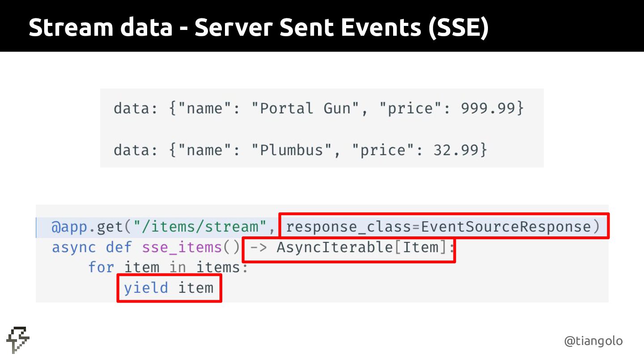Image resolution: width=644 pixels, height=362 pixels.
Task: Open the @tiangolo handle
Action: pos(593,341)
